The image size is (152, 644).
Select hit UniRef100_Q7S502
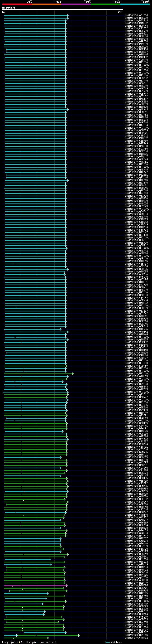(x=136, y=395)
